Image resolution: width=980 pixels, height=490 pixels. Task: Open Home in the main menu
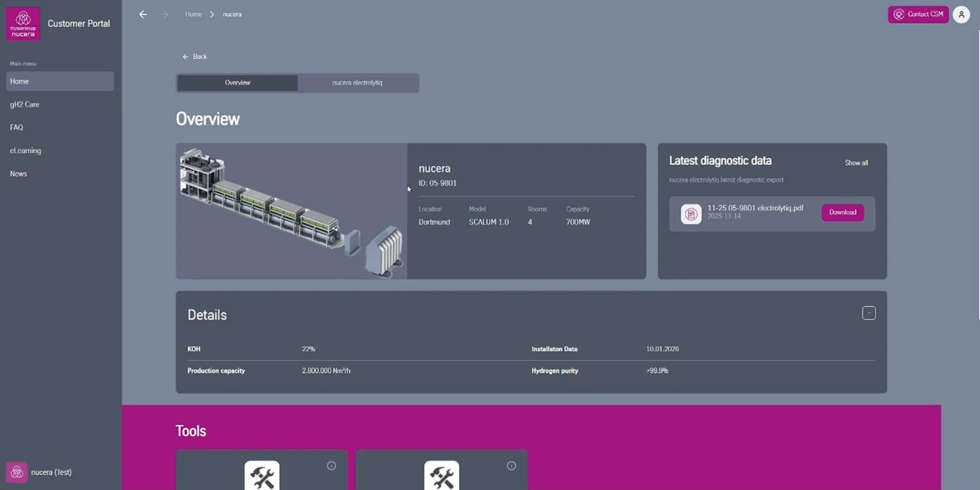[x=60, y=81]
